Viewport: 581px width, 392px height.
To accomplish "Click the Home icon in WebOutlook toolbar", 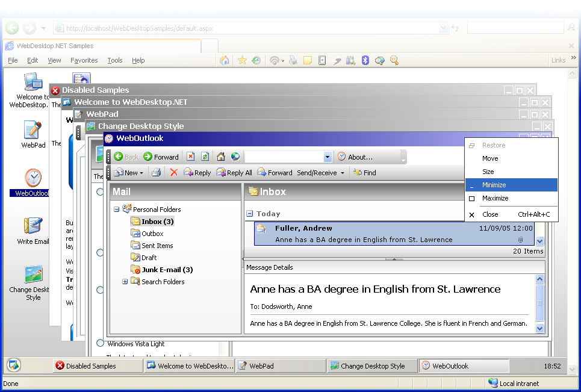I will (221, 157).
